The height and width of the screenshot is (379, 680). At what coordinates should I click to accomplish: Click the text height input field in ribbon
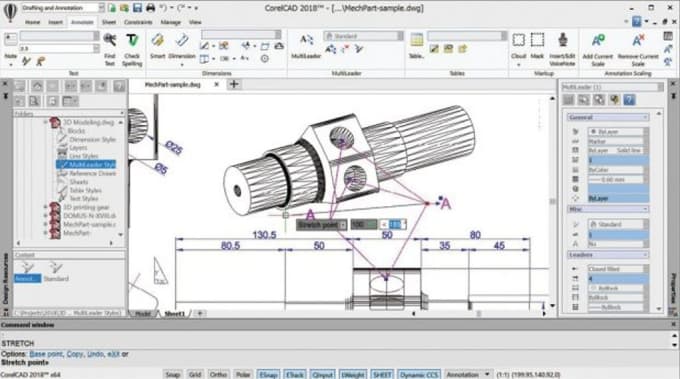pos(56,49)
